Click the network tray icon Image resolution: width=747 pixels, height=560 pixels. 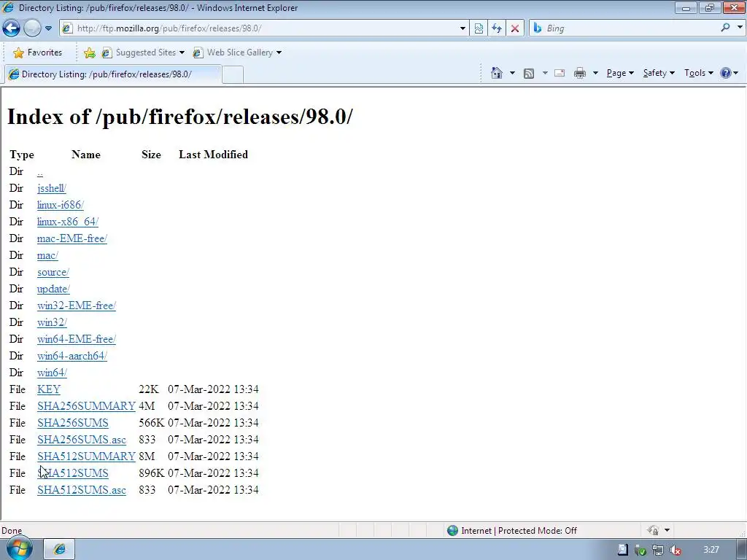(658, 551)
